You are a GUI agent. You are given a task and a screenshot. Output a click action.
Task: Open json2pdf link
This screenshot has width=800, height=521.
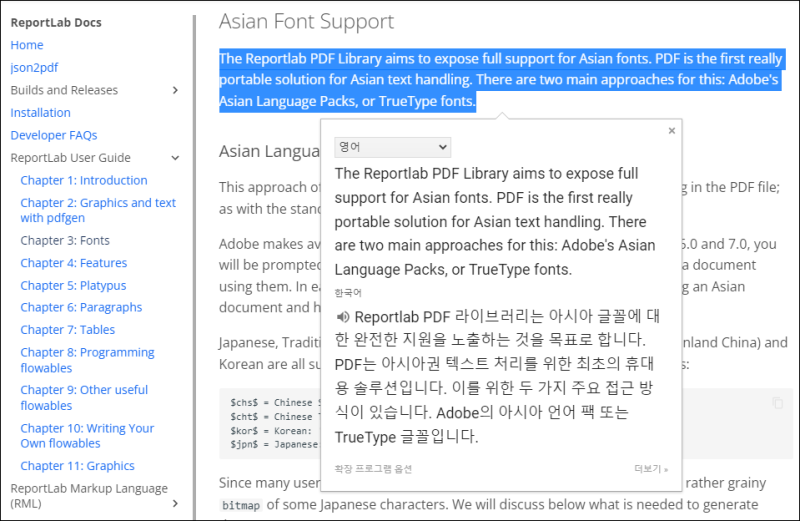pyautogui.click(x=34, y=67)
